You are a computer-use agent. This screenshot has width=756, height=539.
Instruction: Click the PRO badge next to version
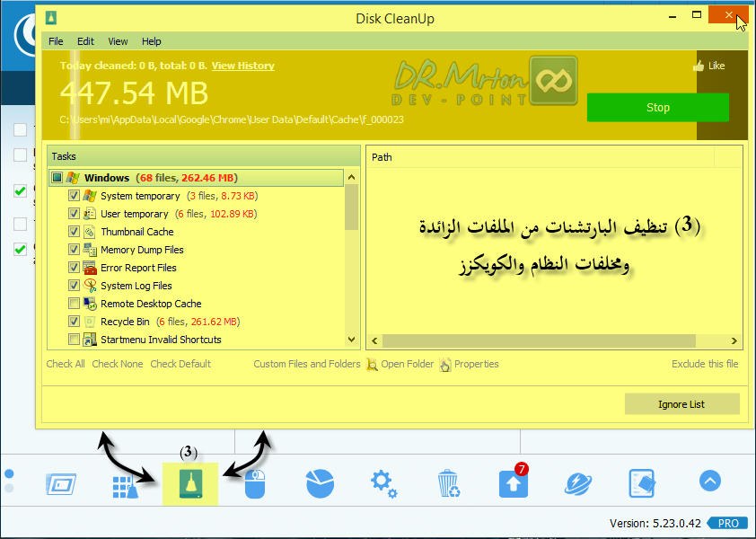727,524
